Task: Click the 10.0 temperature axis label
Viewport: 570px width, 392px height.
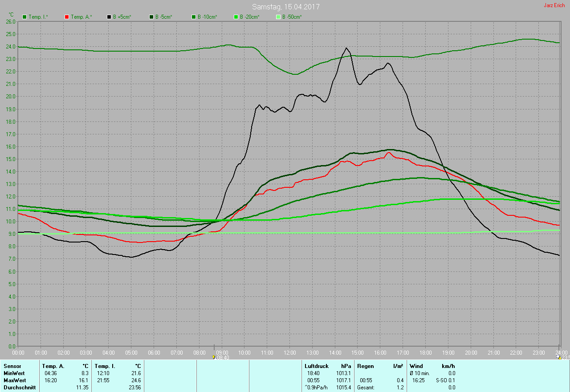Action: point(11,221)
